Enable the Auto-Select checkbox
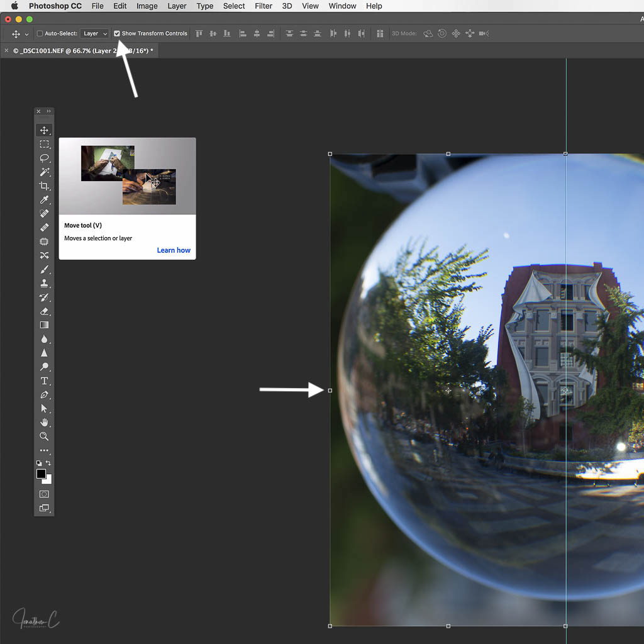This screenshot has height=644, width=644. tap(40, 33)
